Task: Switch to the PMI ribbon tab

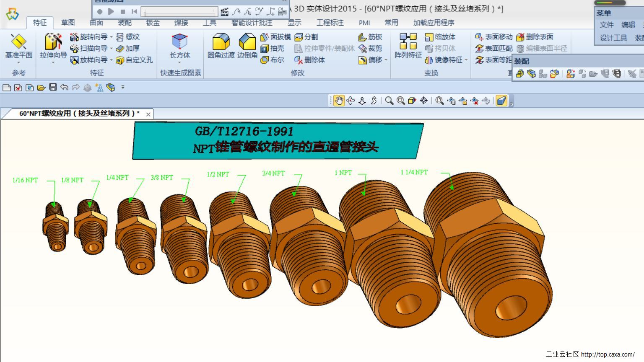Action: [364, 23]
